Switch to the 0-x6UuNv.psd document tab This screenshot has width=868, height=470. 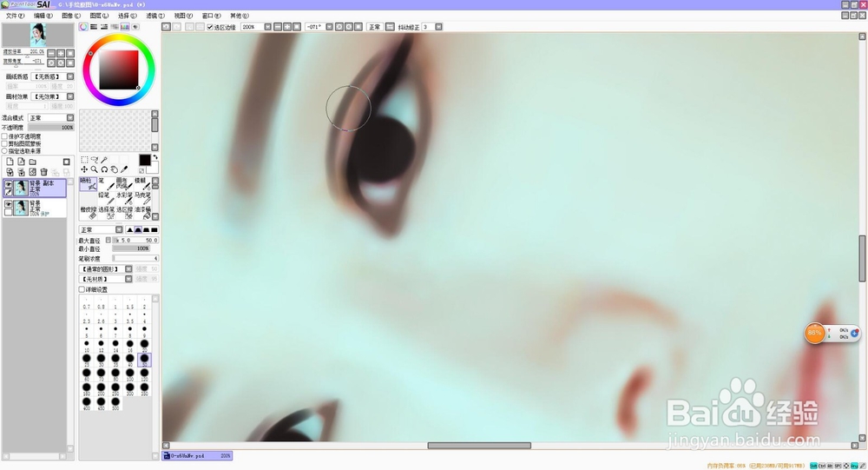pos(197,455)
